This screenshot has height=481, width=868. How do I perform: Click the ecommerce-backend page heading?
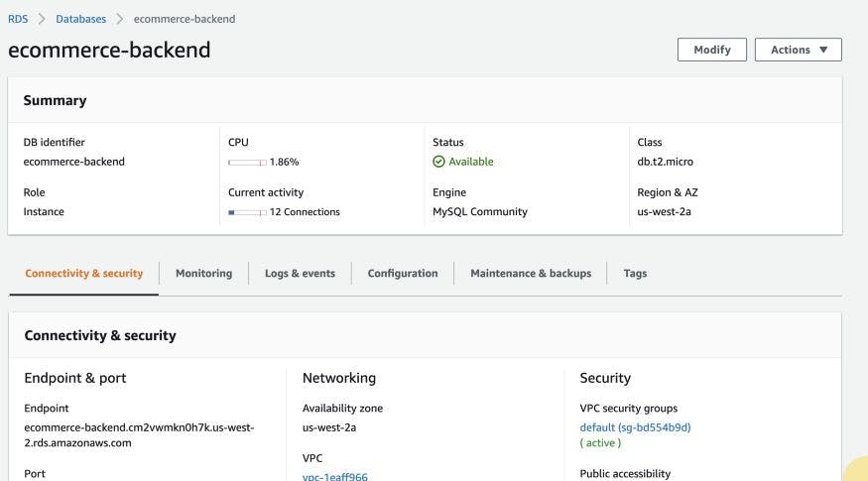click(x=109, y=50)
